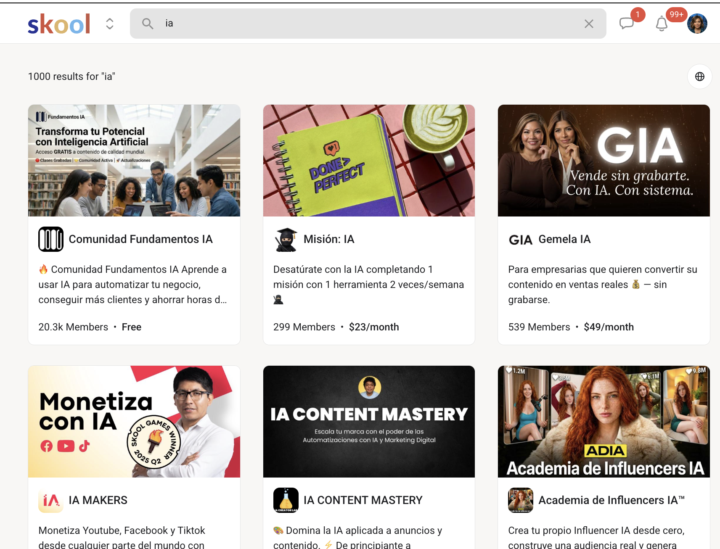Screen dimensions: 720x549
Task: Click description "Desatúrate con la IA completando"
Action: pyautogui.click(x=368, y=284)
